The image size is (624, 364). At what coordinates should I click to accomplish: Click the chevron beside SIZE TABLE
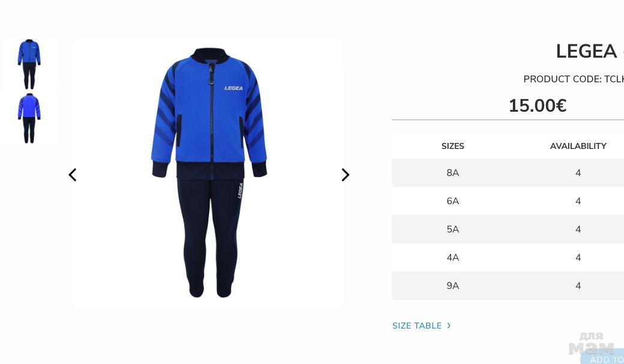coord(449,326)
